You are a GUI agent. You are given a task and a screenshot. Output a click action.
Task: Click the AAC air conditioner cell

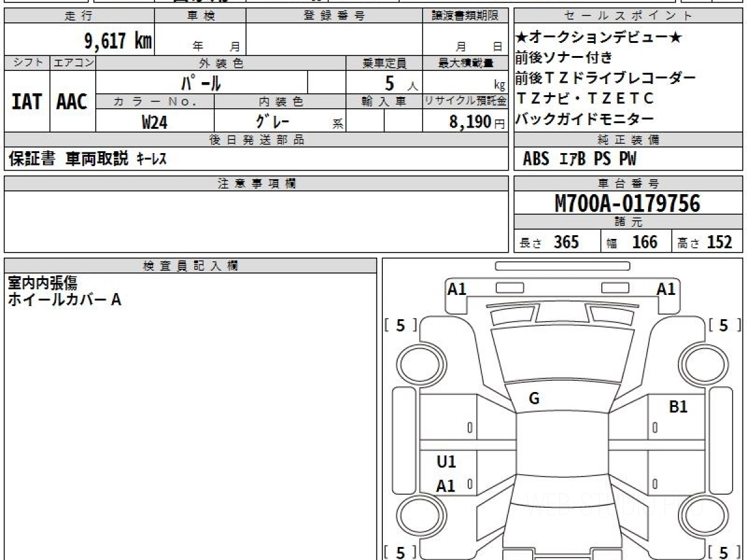72,102
